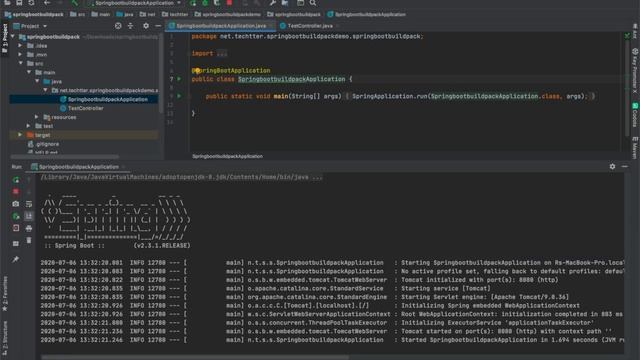Click the red Stop icon in Run panel
Image resolution: width=640 pixels, height=360 pixels.
coord(16,191)
